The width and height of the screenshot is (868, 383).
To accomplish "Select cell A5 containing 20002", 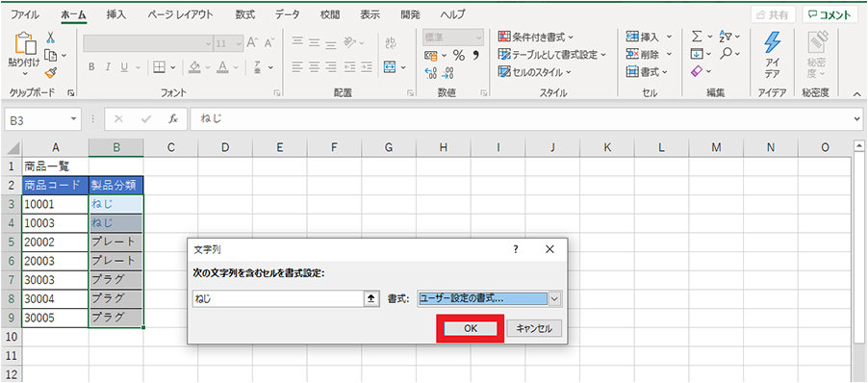I will (56, 242).
